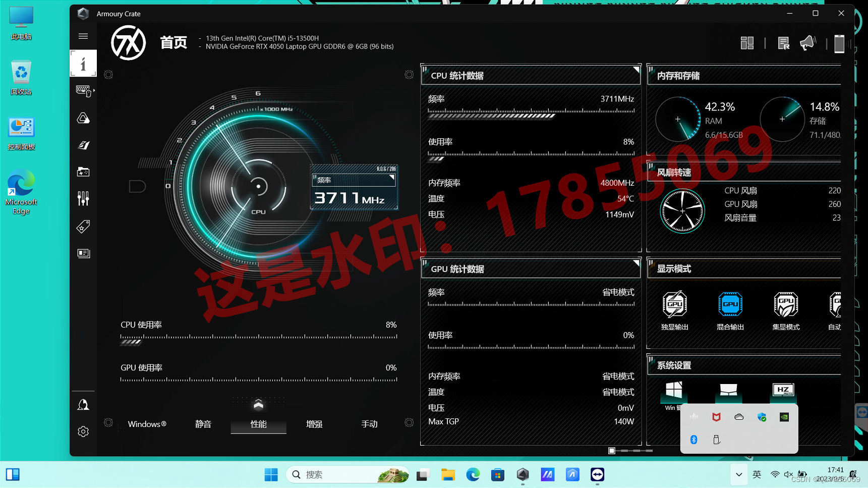Open Game Library folder sidebar icon
The image size is (868, 488).
coord(83,172)
